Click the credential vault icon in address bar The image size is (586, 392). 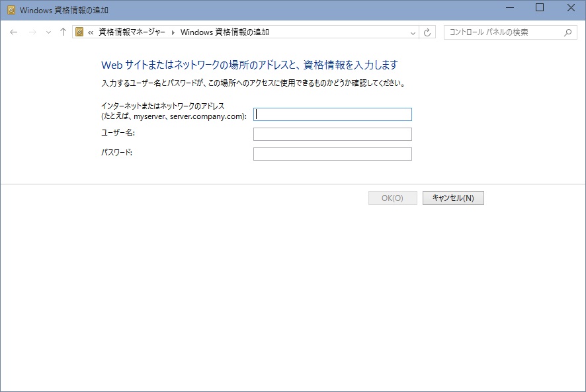[x=79, y=32]
